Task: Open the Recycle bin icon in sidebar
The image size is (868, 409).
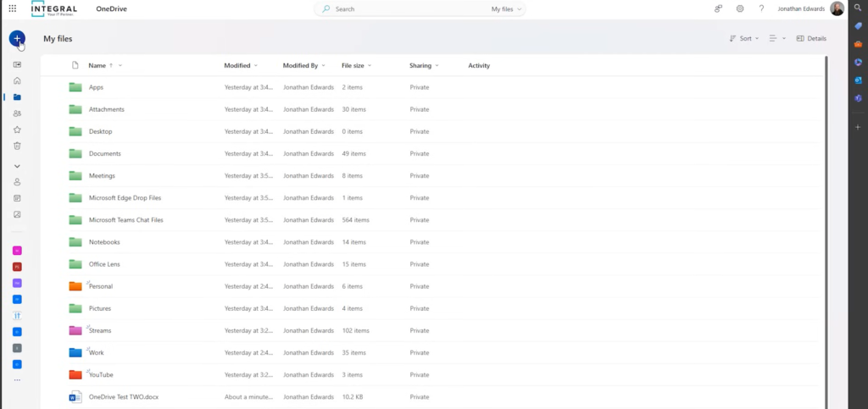Action: coord(17,146)
